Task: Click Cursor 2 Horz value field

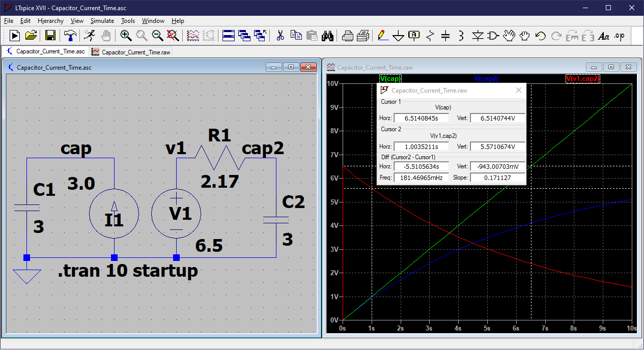Action: [422, 146]
